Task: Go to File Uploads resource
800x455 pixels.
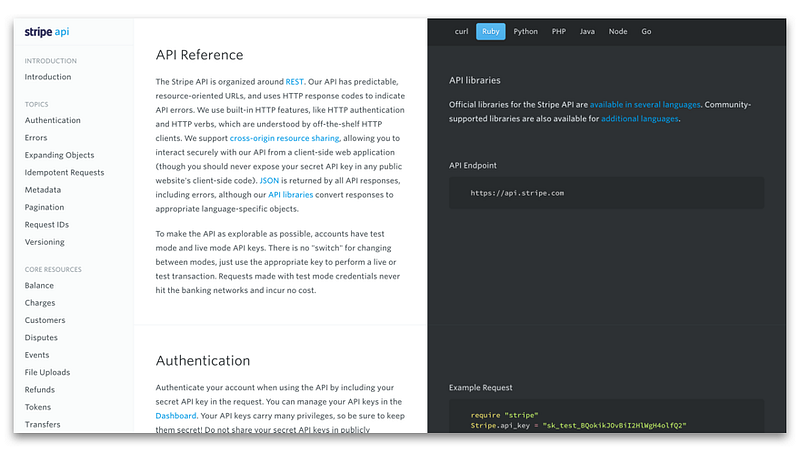Action: click(x=47, y=372)
